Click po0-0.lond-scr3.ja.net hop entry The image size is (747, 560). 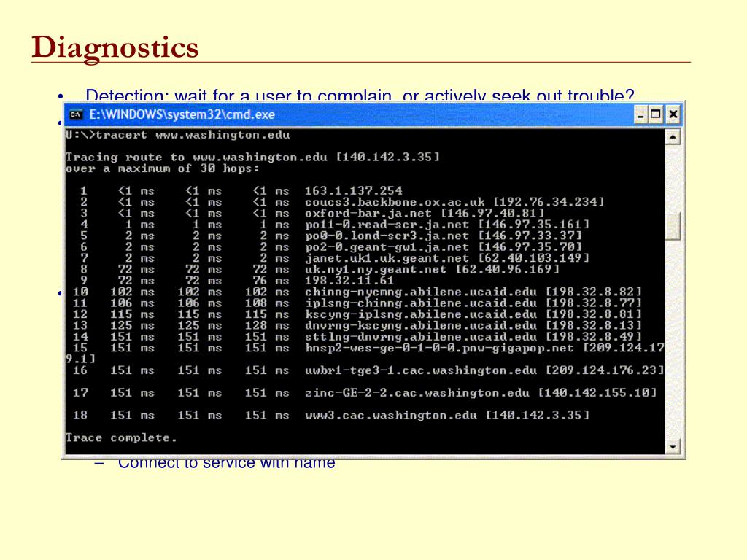pyautogui.click(x=443, y=236)
